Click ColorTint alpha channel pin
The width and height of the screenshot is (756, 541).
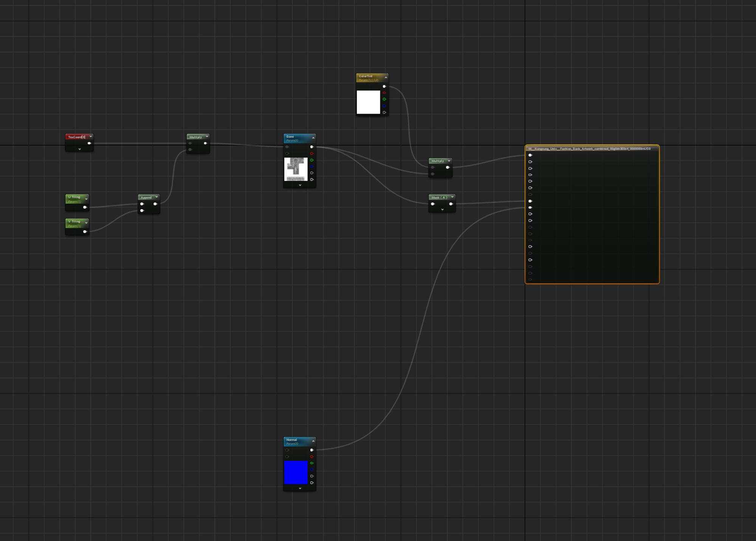coord(384,112)
